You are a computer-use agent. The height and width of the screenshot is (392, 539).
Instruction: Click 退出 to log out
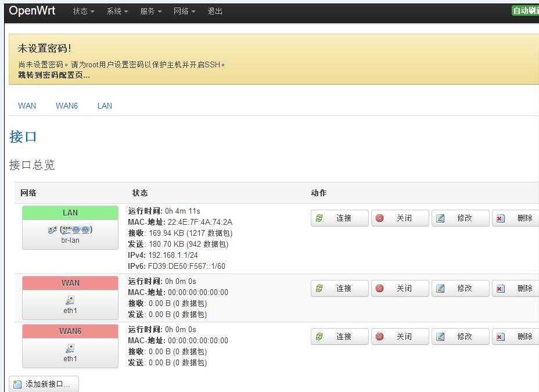(215, 12)
